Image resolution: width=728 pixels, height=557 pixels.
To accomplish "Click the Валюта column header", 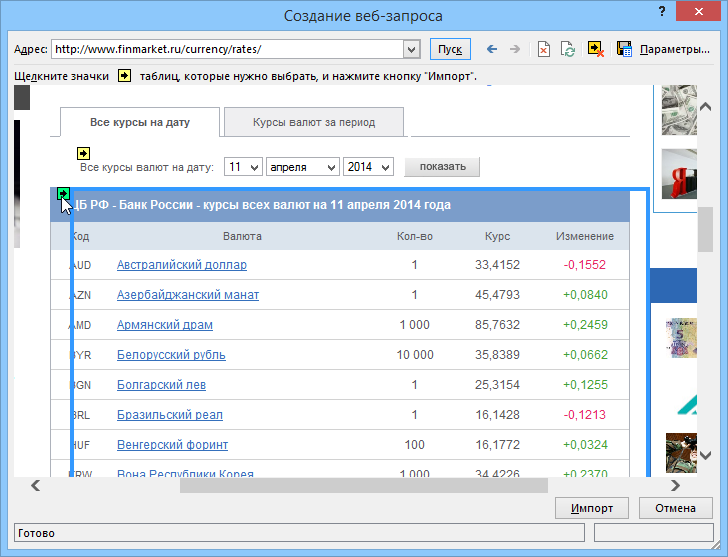I will pos(242,236).
